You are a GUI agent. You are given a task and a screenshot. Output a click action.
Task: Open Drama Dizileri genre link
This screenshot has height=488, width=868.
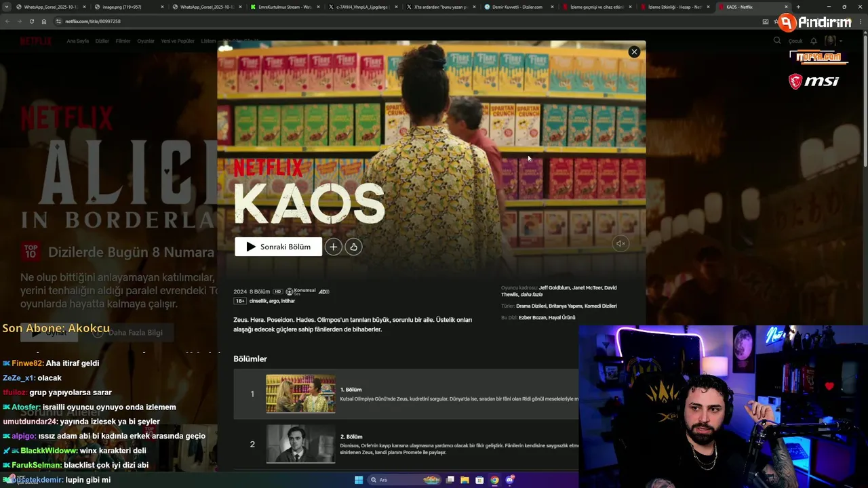point(531,306)
